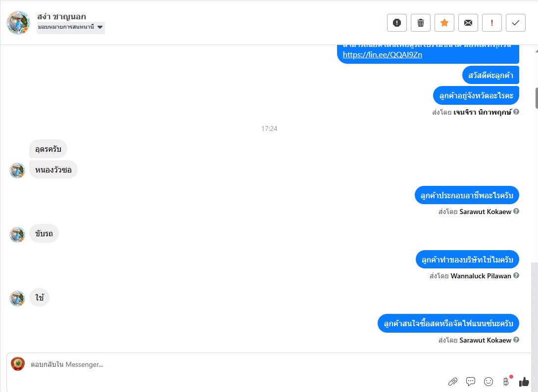Focus the Messenger reply input field
This screenshot has height=392, width=538.
click(268, 364)
